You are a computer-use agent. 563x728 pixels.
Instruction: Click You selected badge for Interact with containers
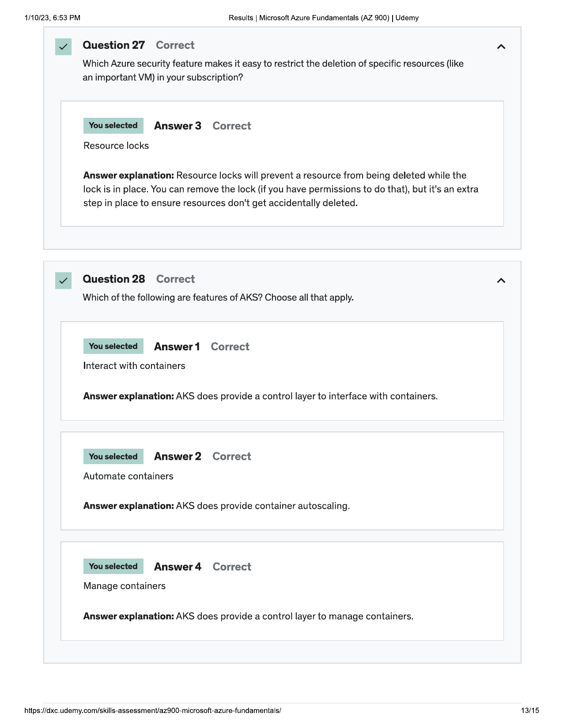point(113,346)
